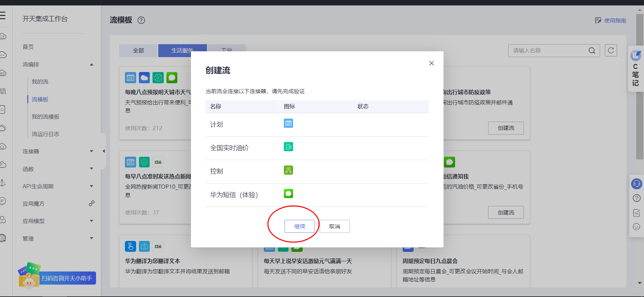Click the 华为短信 (体验) connector icon

(288, 193)
